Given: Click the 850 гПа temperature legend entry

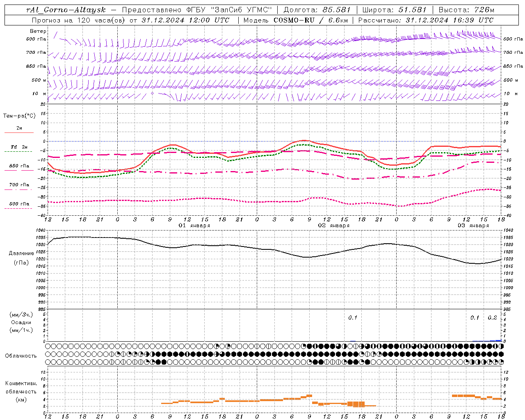Looking at the screenshot, I should [19, 166].
